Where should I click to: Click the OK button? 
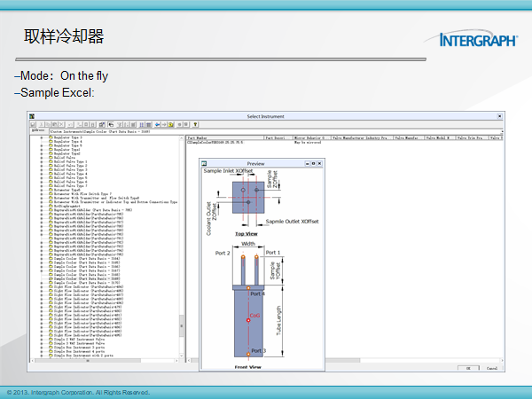(x=468, y=368)
